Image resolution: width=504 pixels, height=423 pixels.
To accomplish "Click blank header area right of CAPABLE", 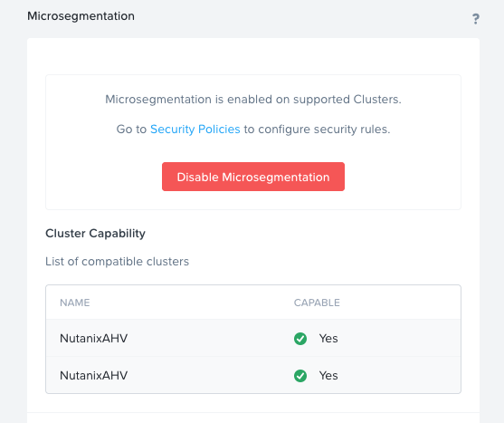I will (400, 303).
